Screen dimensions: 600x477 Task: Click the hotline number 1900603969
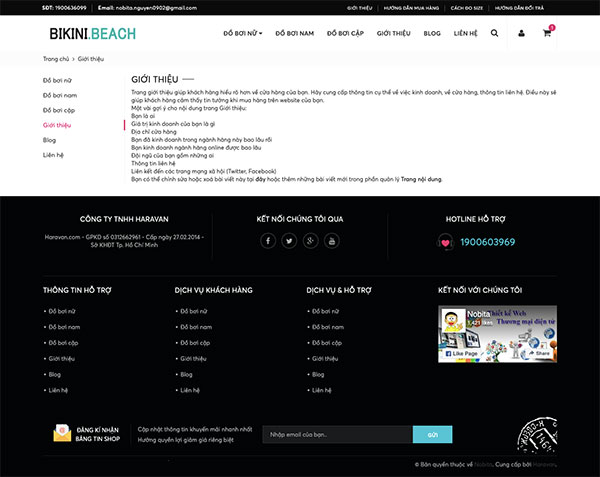click(488, 242)
